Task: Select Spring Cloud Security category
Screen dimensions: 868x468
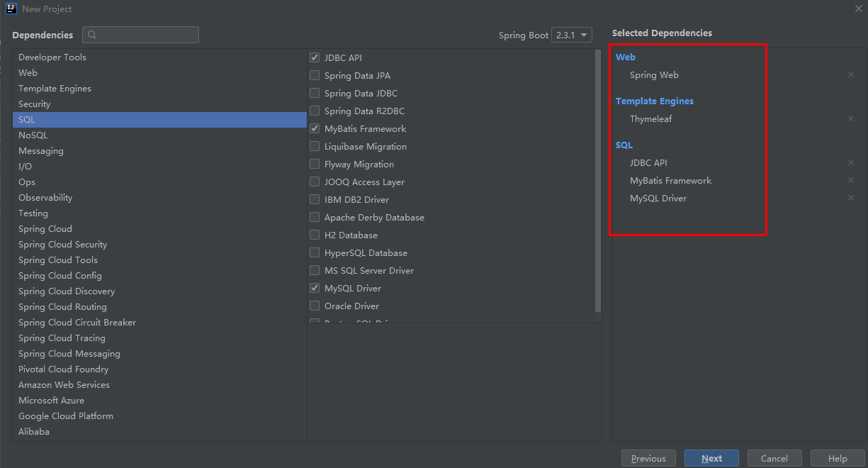Action: [159, 244]
